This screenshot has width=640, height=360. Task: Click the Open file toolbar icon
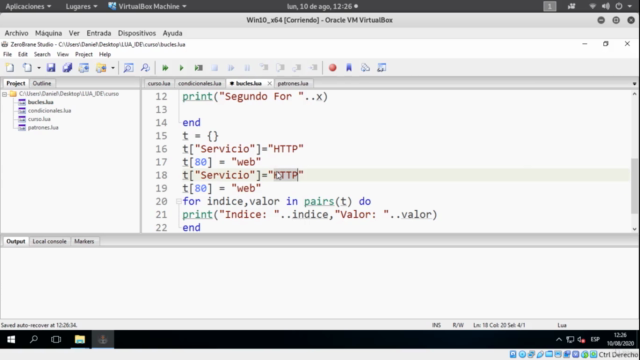27,68
